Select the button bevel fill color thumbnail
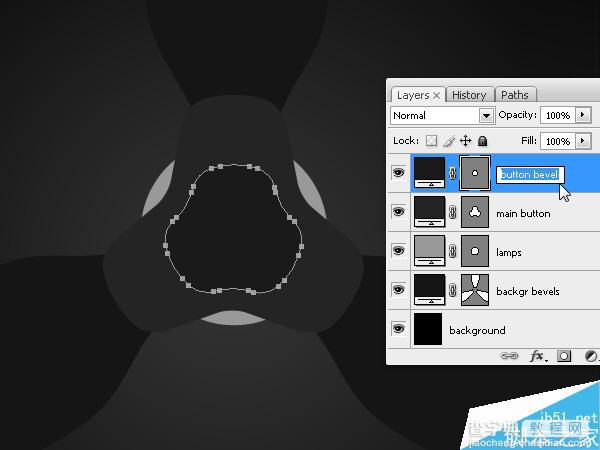600x450 pixels. click(x=429, y=172)
